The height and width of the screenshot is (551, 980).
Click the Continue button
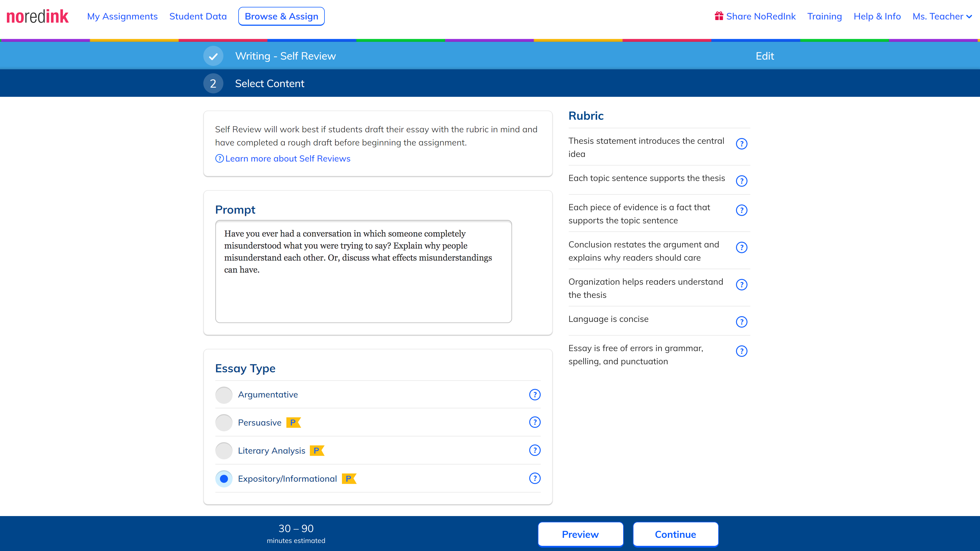tap(675, 534)
